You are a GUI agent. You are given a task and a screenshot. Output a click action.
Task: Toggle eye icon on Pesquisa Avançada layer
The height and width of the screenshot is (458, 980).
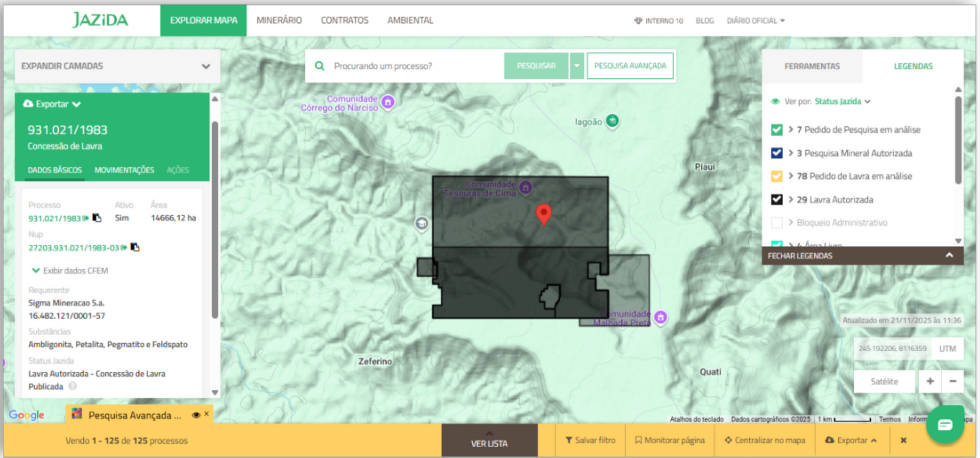point(196,415)
